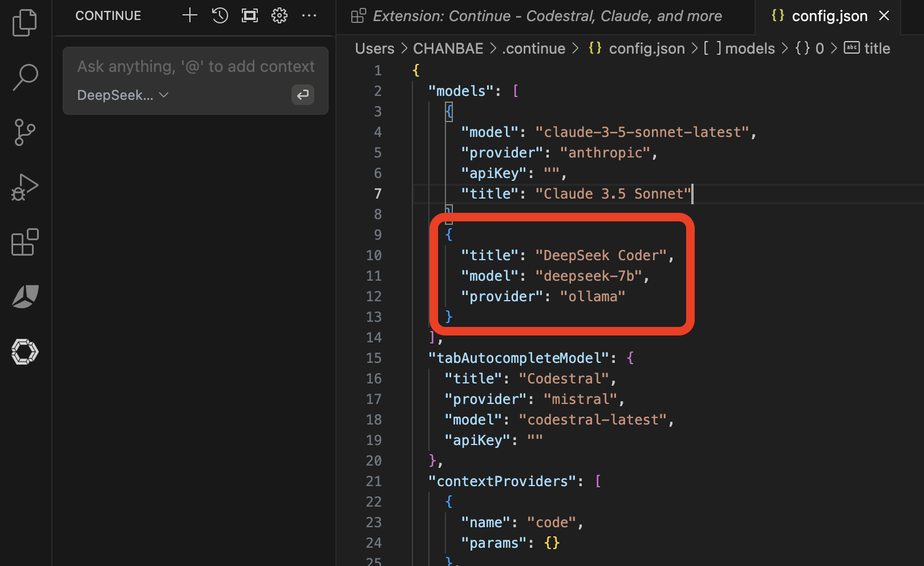Open the sail-shaped extension icon in activity bar
This screenshot has height=566, width=924.
pyautogui.click(x=25, y=297)
